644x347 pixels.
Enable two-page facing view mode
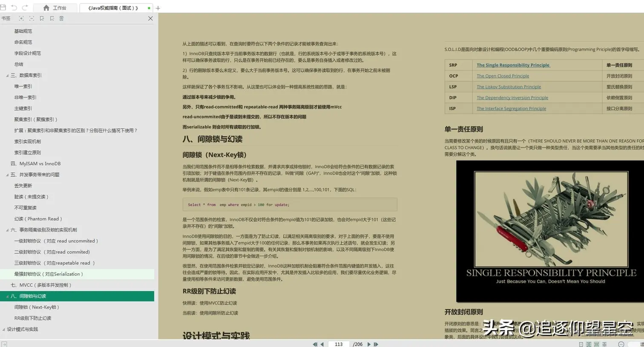click(x=589, y=344)
